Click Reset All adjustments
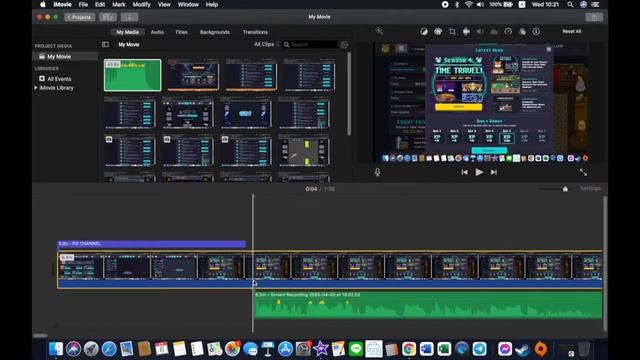The image size is (640, 360). (571, 31)
